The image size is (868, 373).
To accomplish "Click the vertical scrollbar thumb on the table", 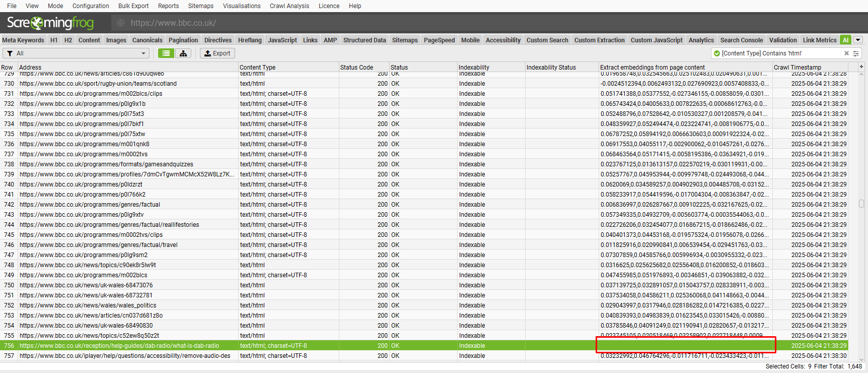I will (861, 204).
